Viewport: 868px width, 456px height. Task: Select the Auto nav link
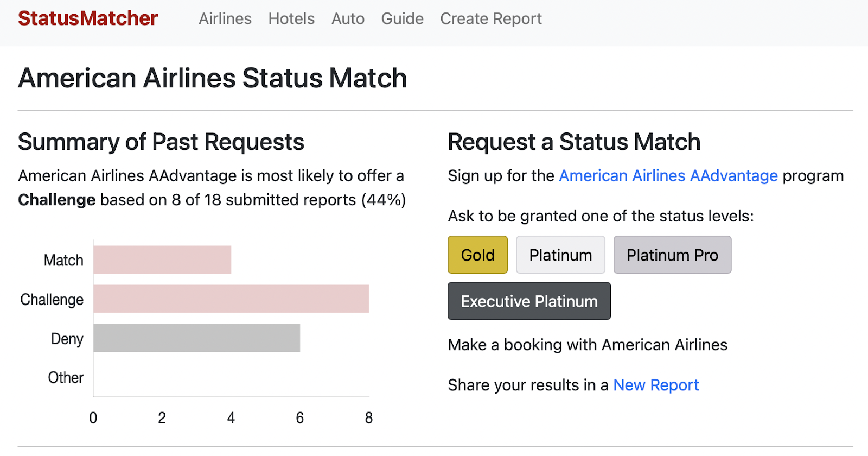pos(348,19)
